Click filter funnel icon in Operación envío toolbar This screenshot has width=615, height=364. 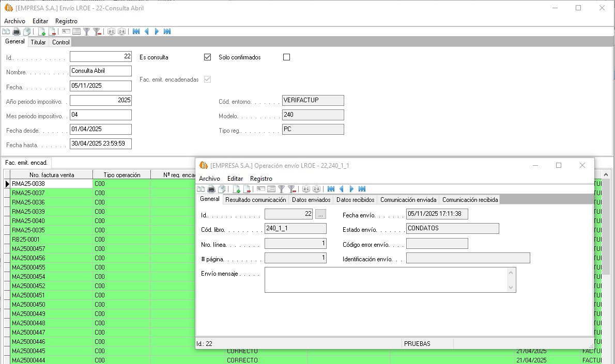(x=282, y=189)
